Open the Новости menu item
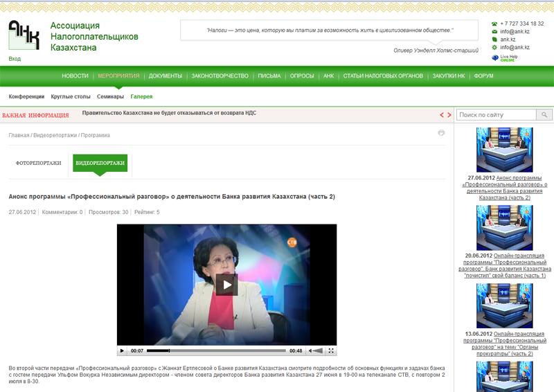The height and width of the screenshot is (392, 554). tap(75, 75)
